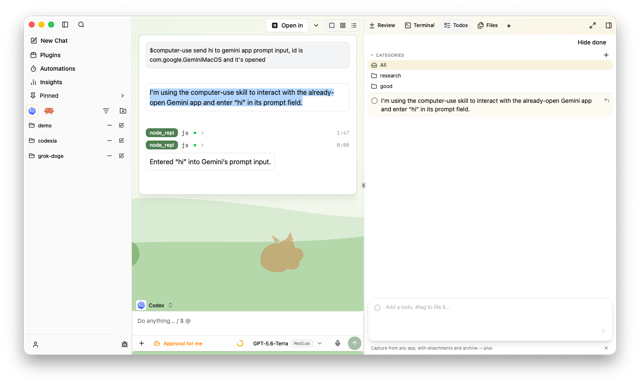Create new chat in grok-doge project
Image resolution: width=640 pixels, height=386 pixels.
tap(121, 155)
